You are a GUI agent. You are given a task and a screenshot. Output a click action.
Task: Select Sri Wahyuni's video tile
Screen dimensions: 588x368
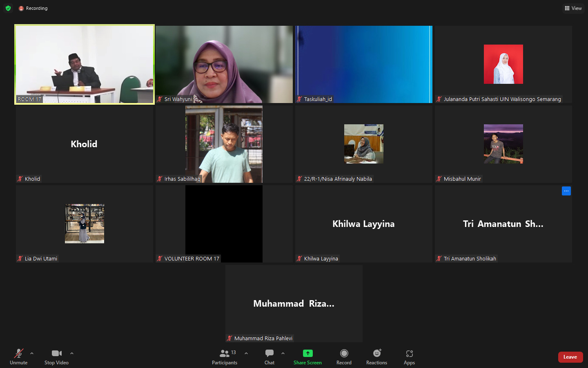224,64
